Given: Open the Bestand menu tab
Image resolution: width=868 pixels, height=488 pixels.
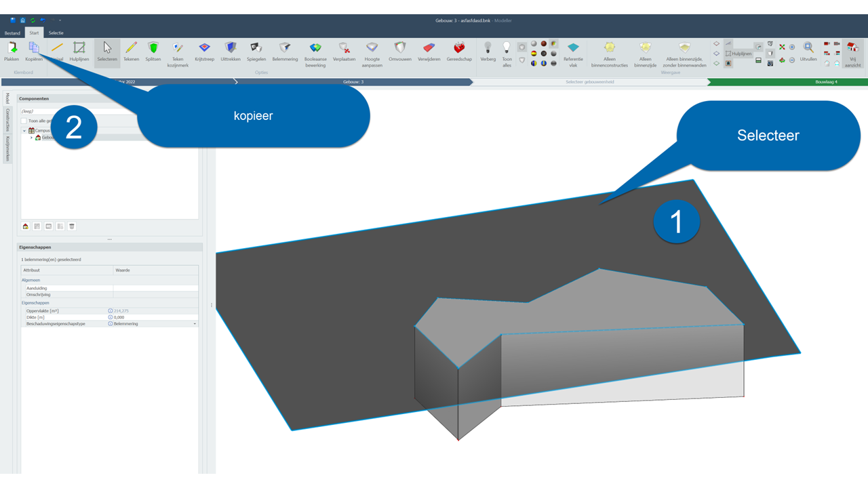Looking at the screenshot, I should click(12, 33).
